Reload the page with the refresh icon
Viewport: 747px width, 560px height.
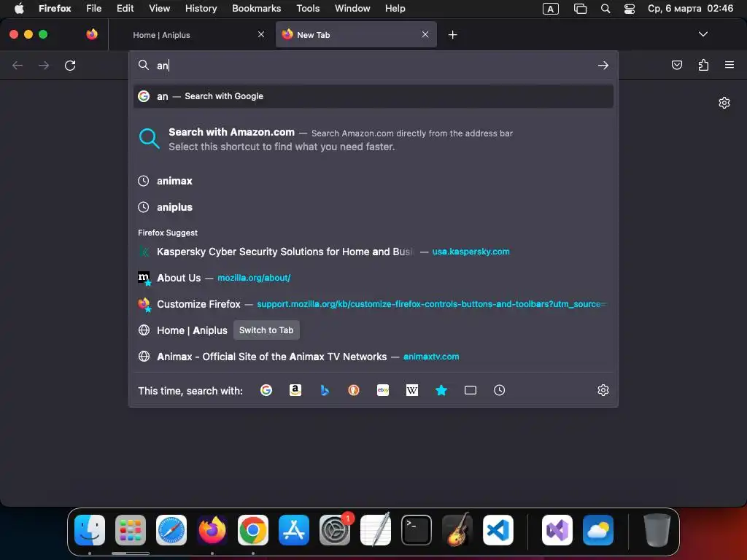point(70,65)
